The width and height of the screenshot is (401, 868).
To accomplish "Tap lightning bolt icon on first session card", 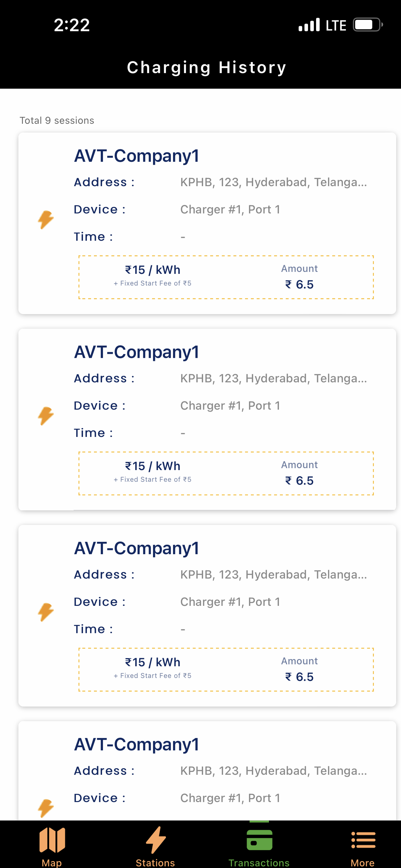I will point(46,220).
